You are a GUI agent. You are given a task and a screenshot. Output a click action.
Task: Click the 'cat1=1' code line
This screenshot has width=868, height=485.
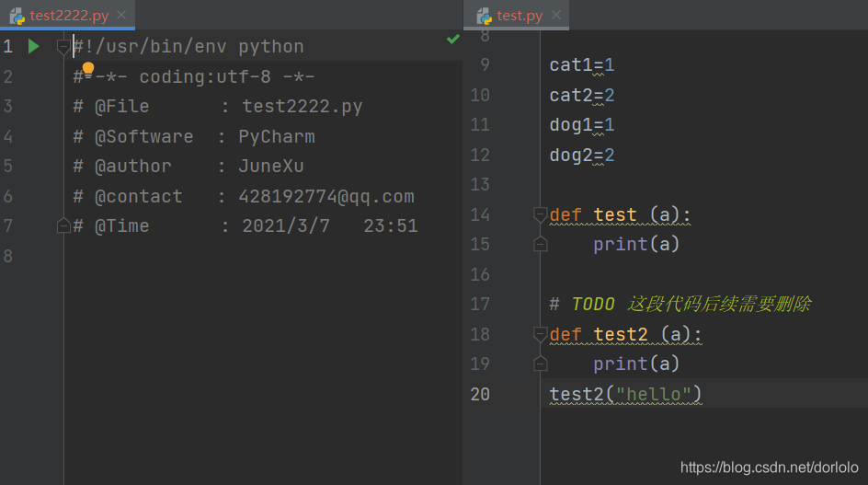[x=582, y=64]
